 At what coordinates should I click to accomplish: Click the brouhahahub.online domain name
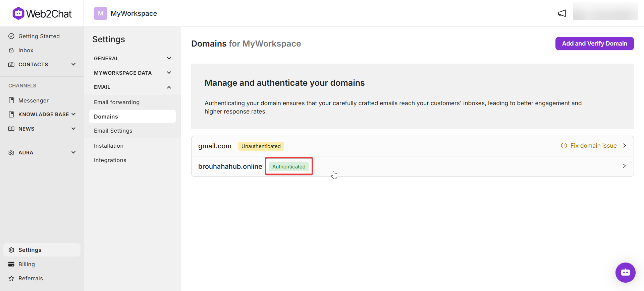230,166
